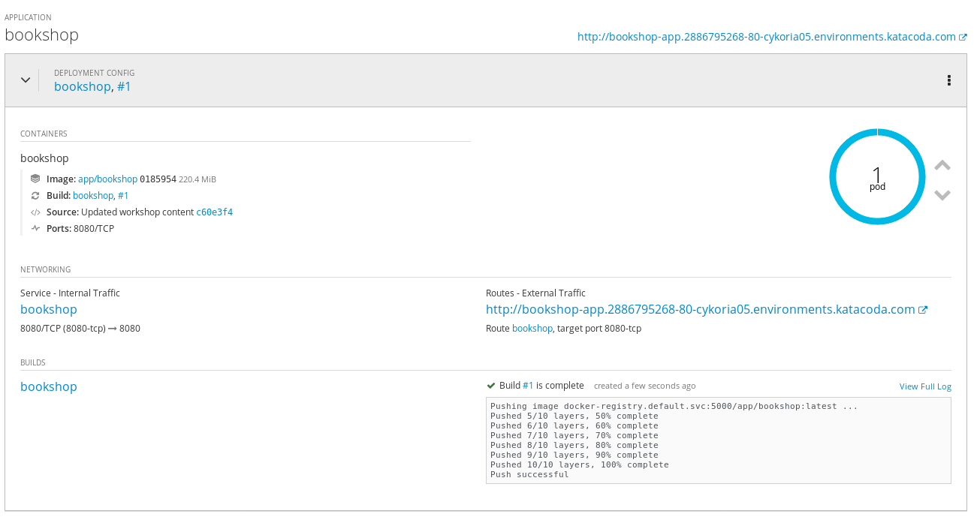Click the 'Ports: 8080/TCP' text
Viewport: 980px width, 523px height.
coord(79,229)
